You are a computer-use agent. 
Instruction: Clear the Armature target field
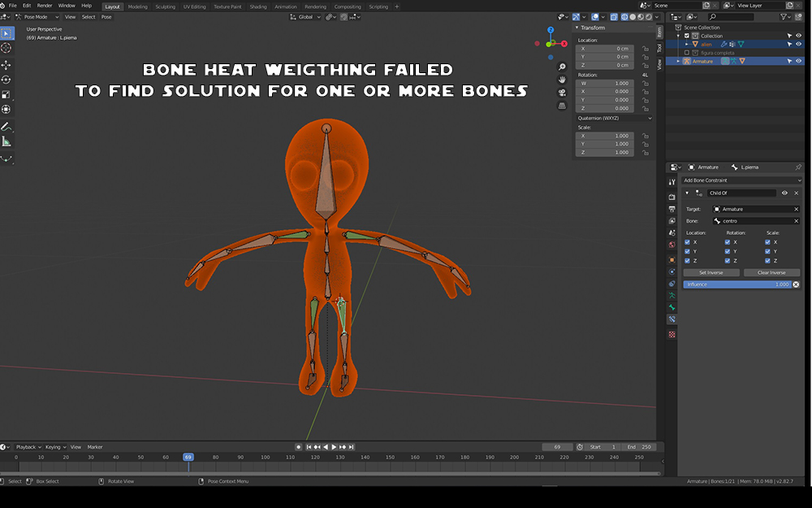point(796,209)
